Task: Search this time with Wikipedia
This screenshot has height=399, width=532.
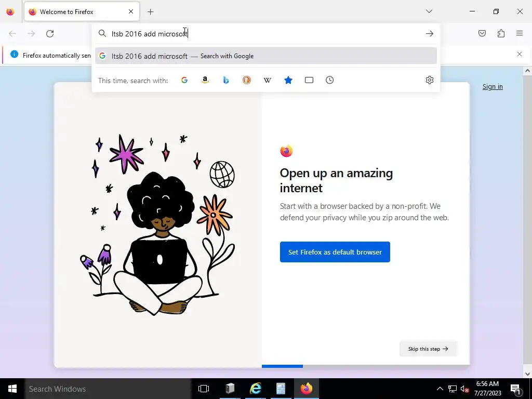Action: (x=268, y=80)
